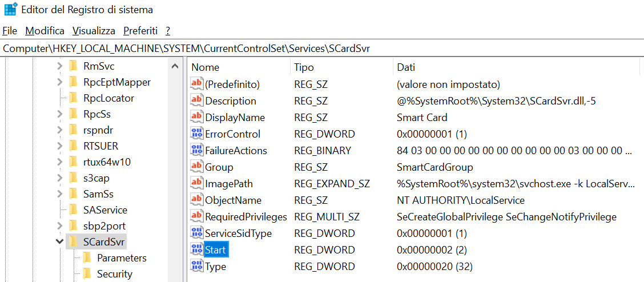Sort values by the Nome column header
Viewport: 644px width, 282px height.
tap(239, 67)
